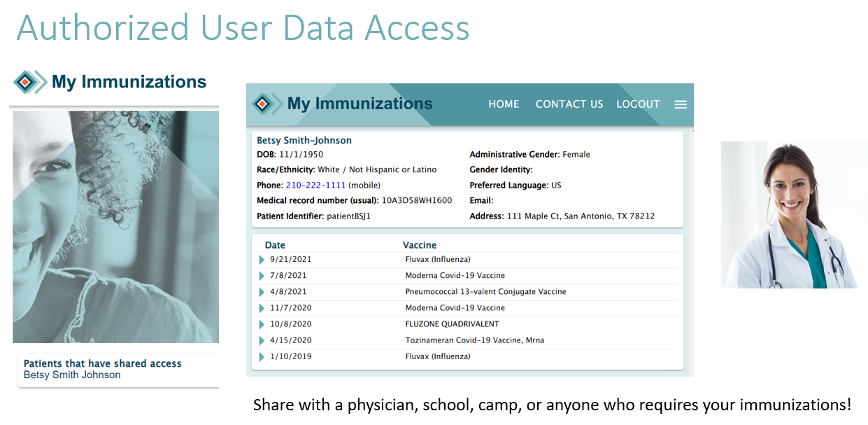Open the hamburger menu icon

tap(680, 104)
